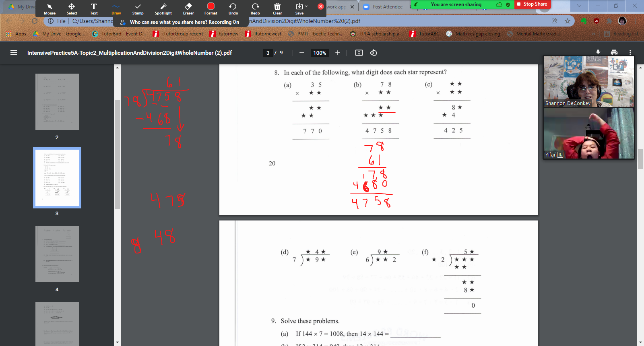The width and height of the screenshot is (644, 346).
Task: Enable the Spotlight tool
Action: [x=163, y=8]
